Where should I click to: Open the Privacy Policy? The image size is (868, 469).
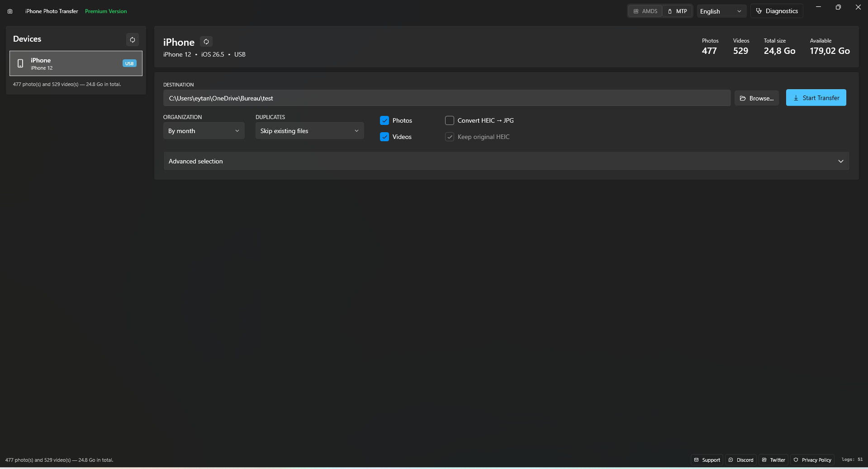(812, 460)
